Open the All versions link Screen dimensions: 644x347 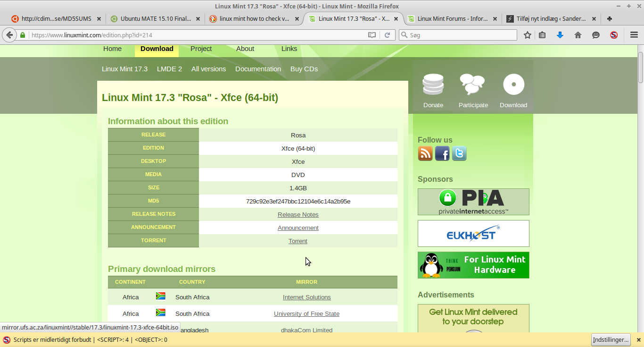point(208,69)
